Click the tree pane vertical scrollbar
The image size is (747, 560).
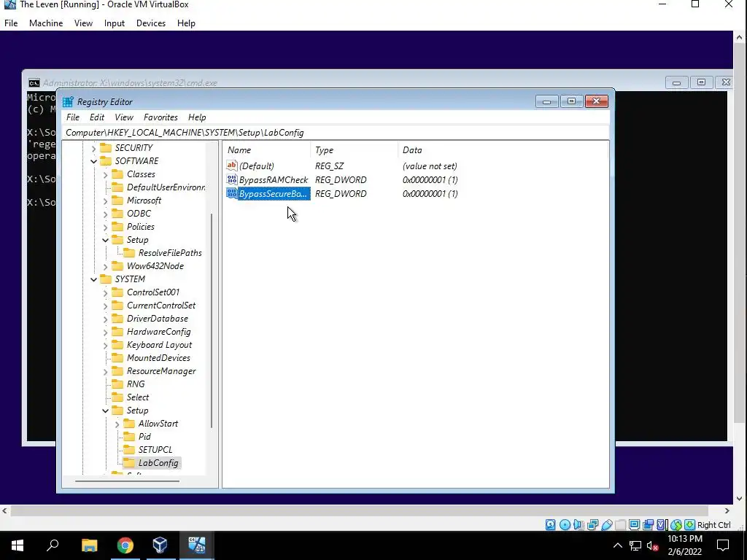coord(212,320)
